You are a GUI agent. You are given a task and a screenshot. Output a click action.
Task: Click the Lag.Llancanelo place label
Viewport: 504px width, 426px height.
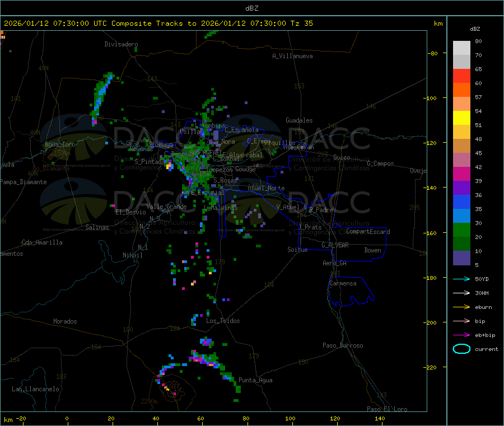point(35,389)
